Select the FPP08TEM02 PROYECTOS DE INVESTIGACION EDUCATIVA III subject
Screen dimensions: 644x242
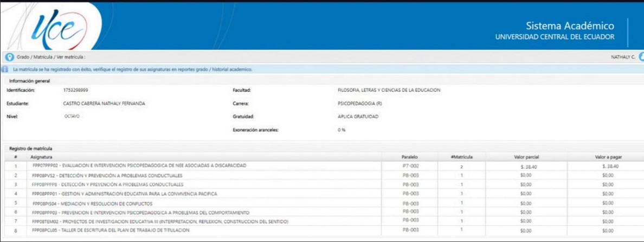click(160, 221)
